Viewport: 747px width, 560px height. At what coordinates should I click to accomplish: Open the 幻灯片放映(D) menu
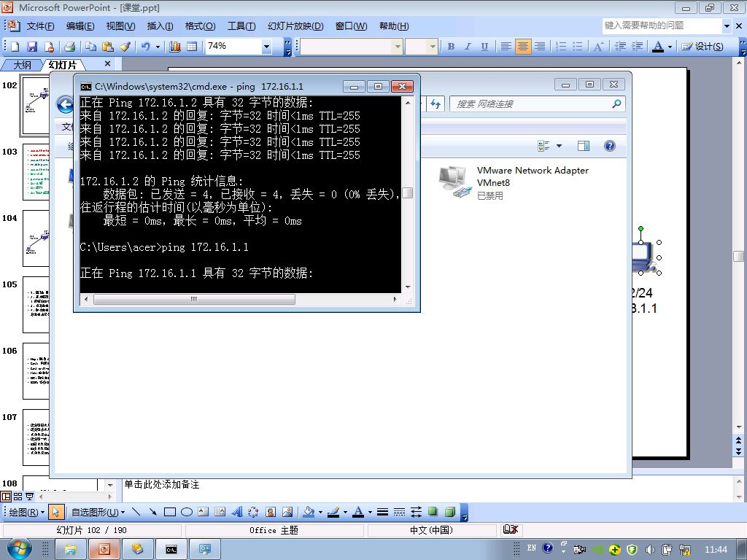295,26
